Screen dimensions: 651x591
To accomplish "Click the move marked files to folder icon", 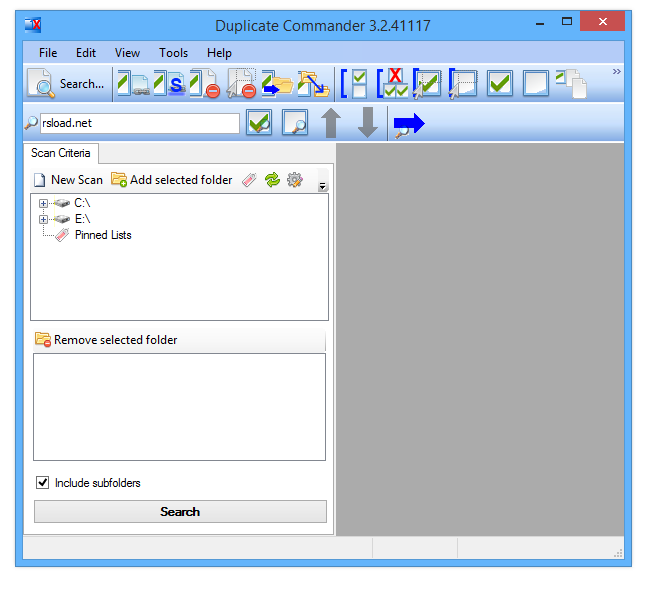I will 277,84.
